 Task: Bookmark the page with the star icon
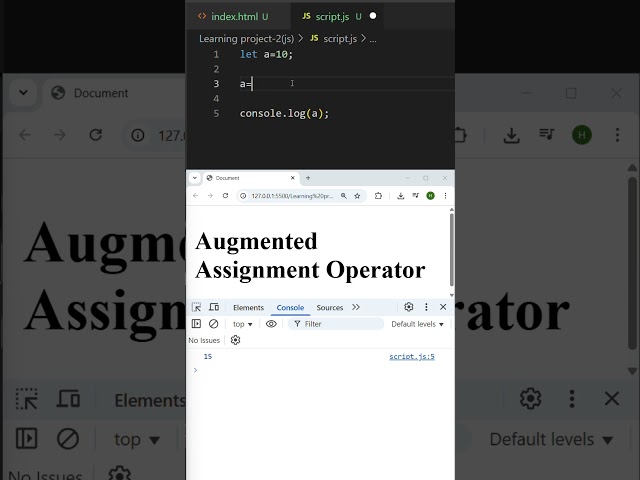(x=357, y=196)
